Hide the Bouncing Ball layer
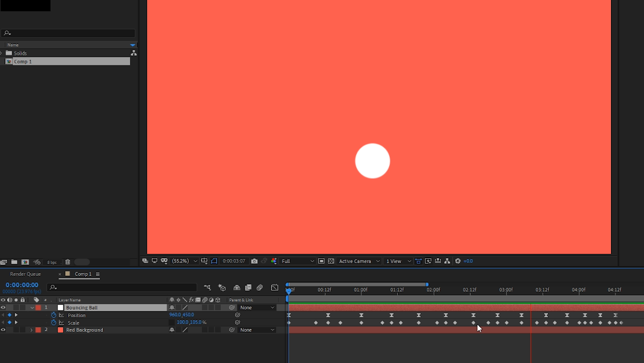The height and width of the screenshot is (363, 644). tap(4, 308)
